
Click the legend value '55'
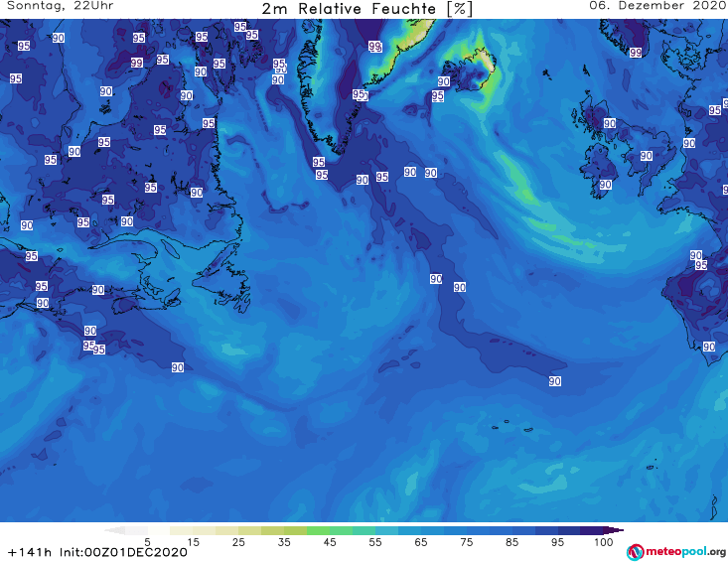[375, 542]
